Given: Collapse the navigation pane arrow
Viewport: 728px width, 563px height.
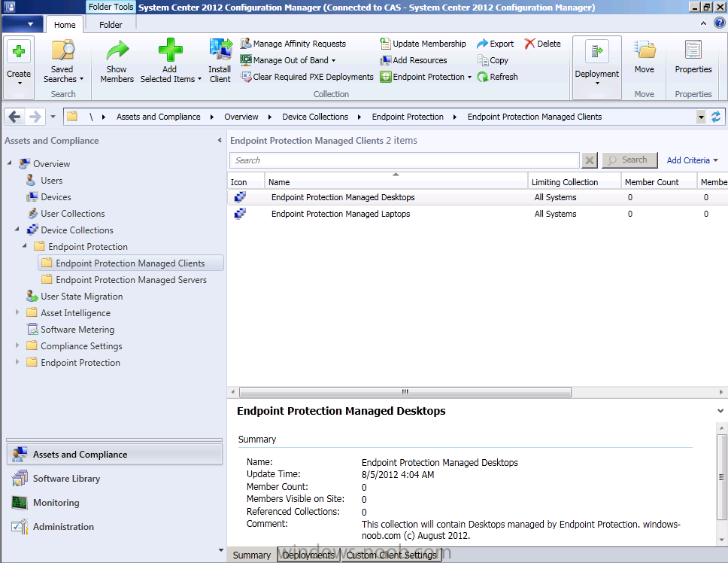Looking at the screenshot, I should (x=220, y=140).
